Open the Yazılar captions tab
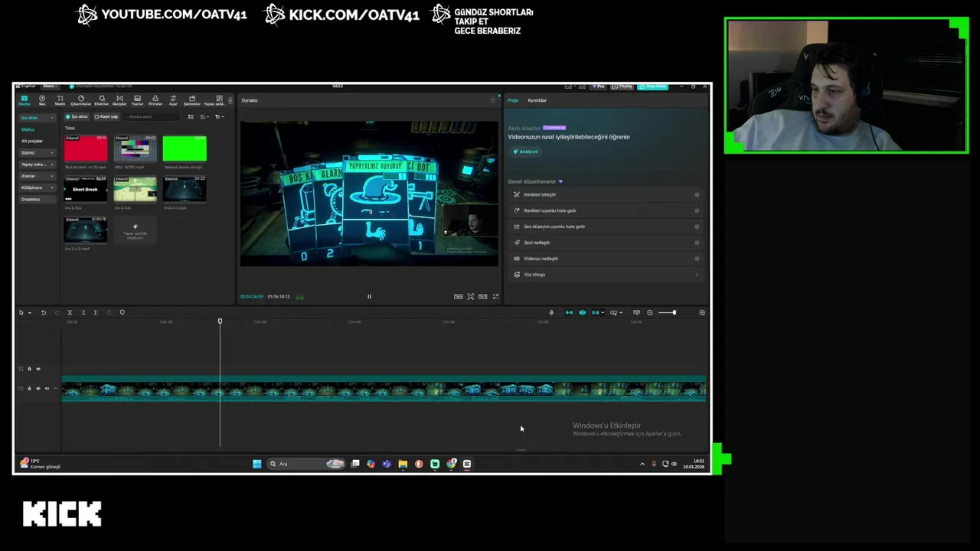 pyautogui.click(x=137, y=100)
